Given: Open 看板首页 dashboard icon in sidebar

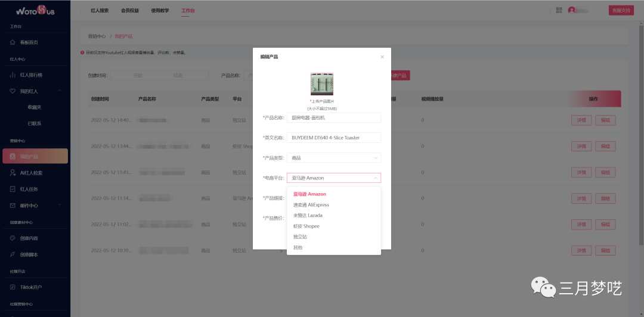Looking at the screenshot, I should tap(13, 42).
